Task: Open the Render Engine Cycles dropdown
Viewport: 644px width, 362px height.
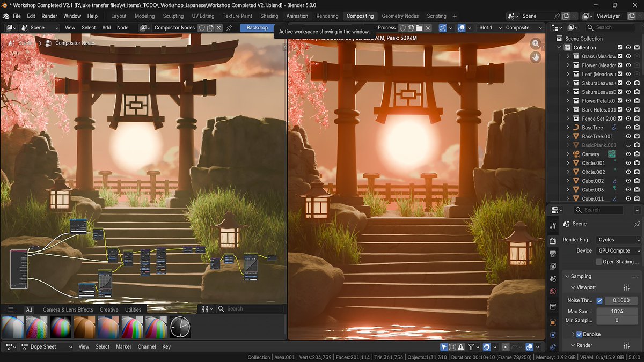Action: pos(619,240)
